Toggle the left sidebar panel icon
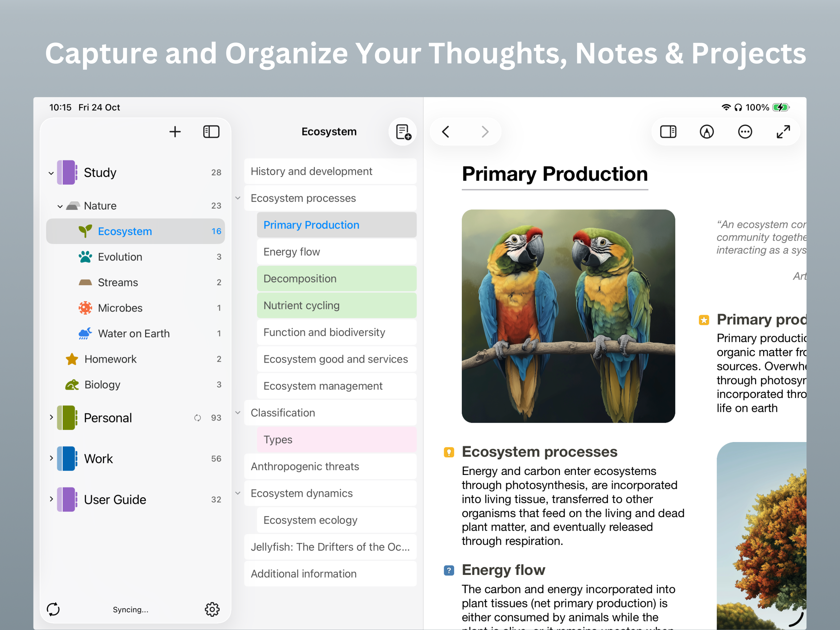Screen dimensions: 840x630 point(211,132)
